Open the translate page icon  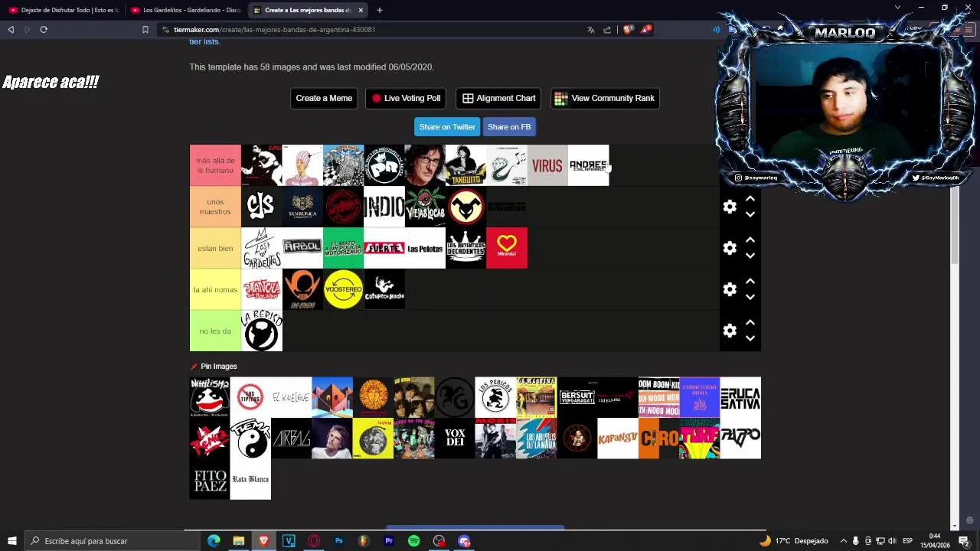pyautogui.click(x=590, y=29)
